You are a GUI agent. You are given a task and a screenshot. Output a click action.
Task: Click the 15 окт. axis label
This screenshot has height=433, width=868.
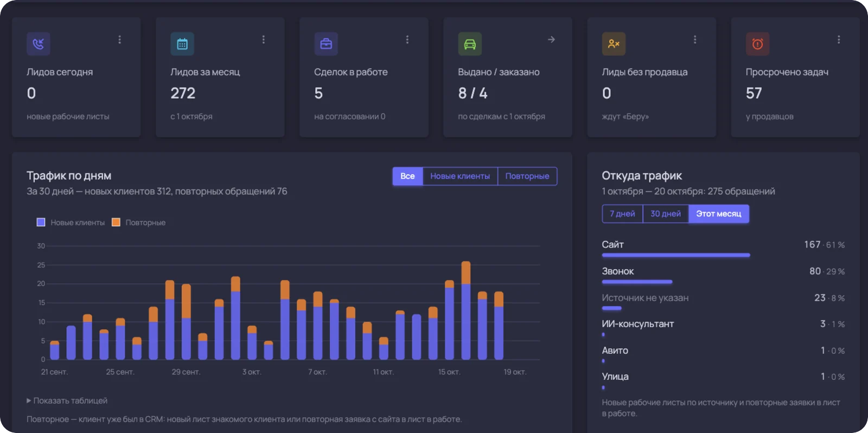pyautogui.click(x=449, y=372)
